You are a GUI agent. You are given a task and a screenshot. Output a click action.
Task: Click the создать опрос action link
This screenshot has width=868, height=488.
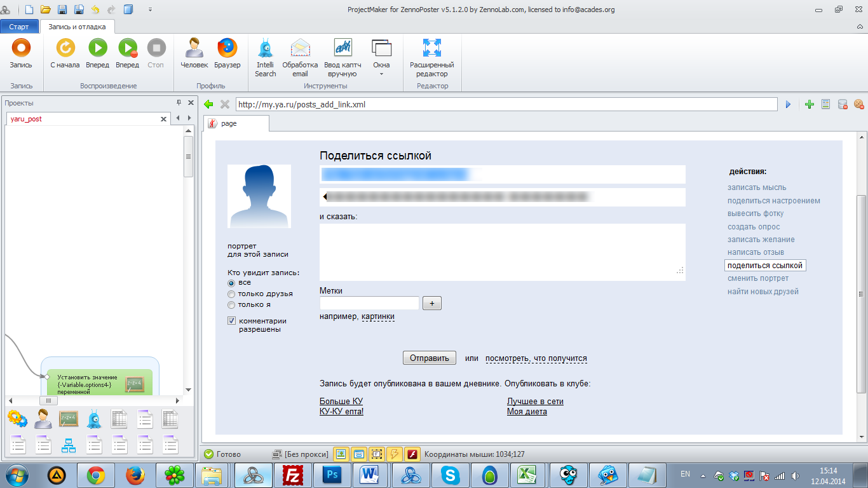pos(754,227)
